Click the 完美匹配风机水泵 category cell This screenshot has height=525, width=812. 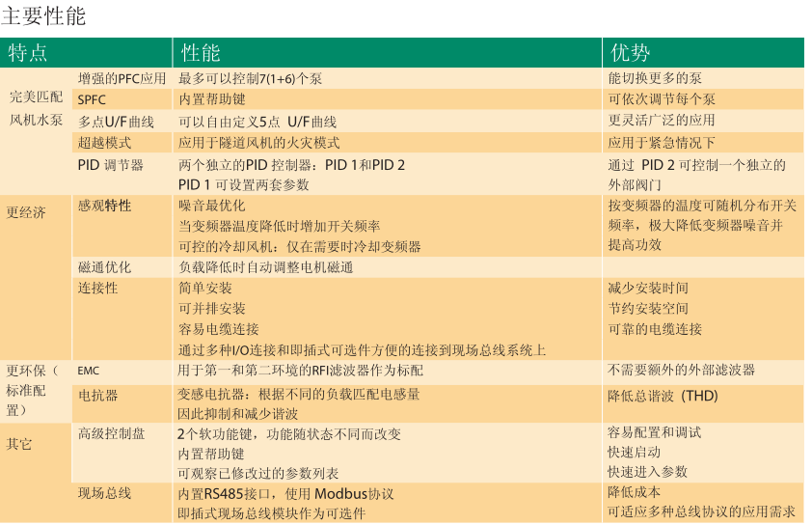point(36,109)
